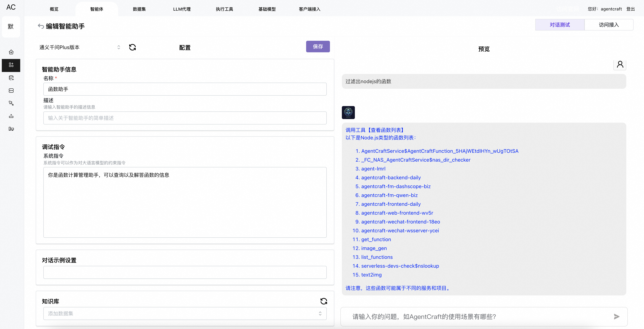Click the list item agent-lmrl
This screenshot has height=329, width=644.
373,169
